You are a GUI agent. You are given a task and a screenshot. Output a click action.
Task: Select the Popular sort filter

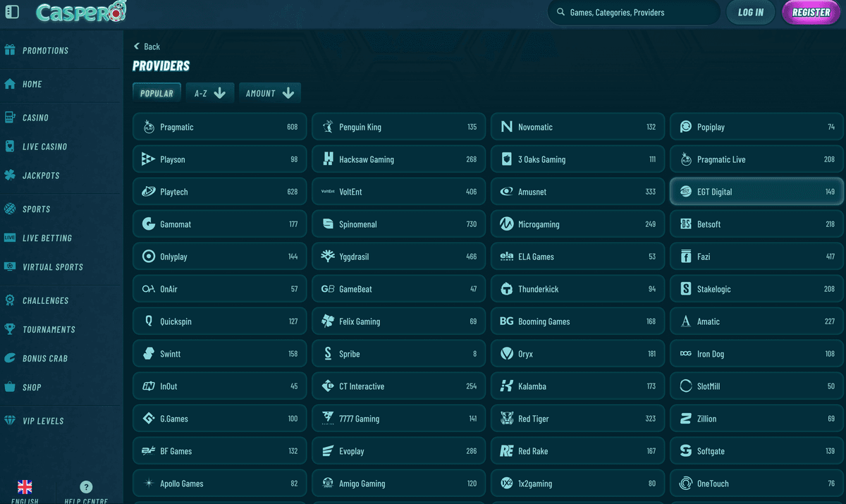tap(157, 93)
